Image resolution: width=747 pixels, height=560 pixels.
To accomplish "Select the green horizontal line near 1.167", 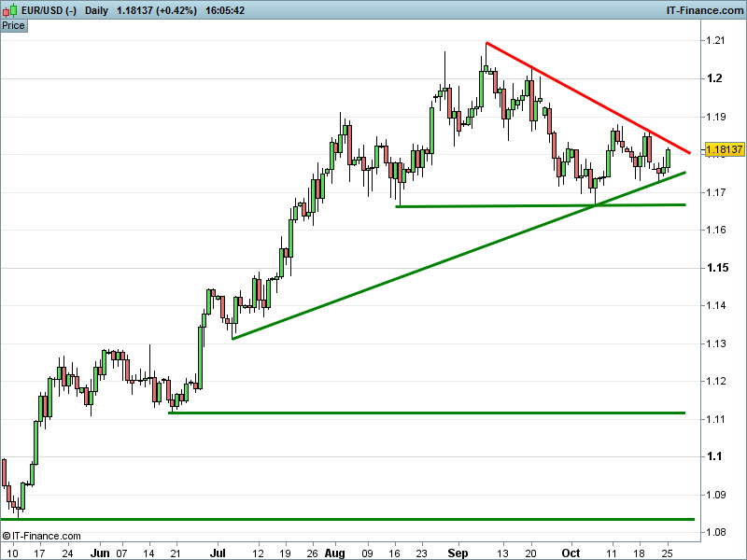I will pos(541,205).
